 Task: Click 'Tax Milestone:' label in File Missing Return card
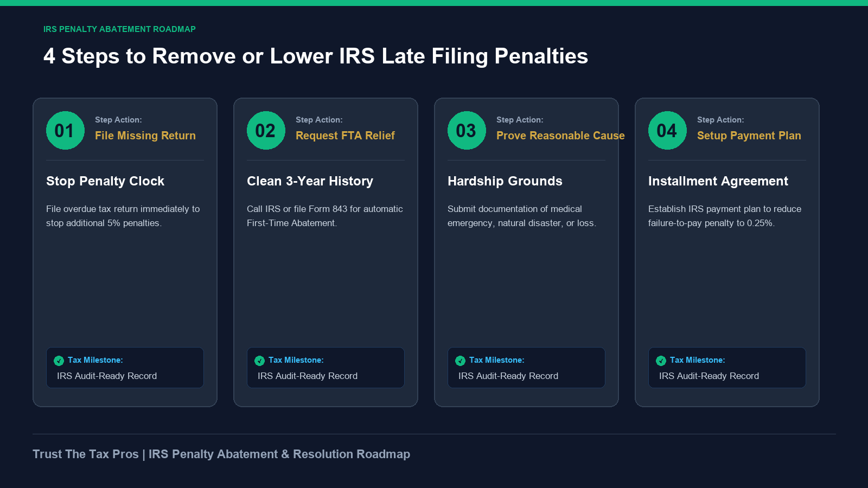tap(95, 360)
